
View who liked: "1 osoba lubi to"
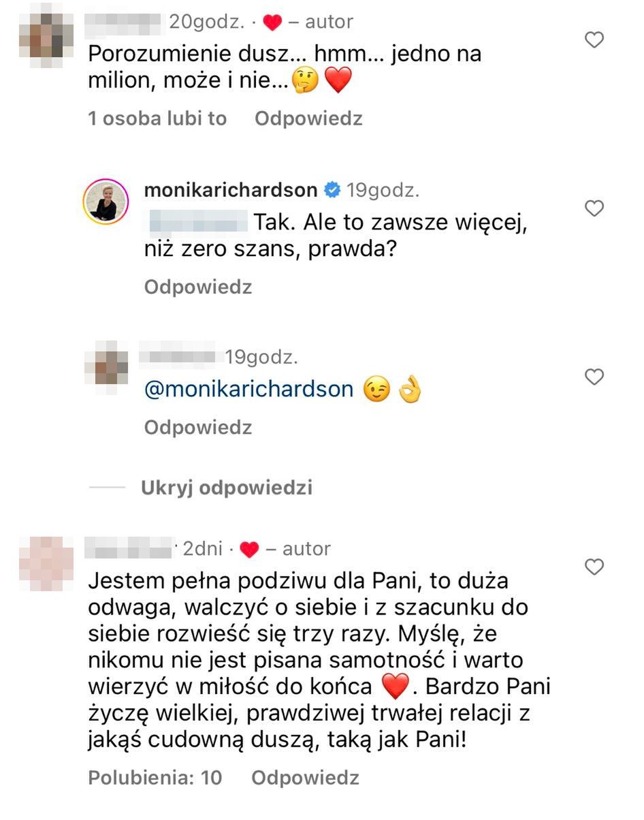pos(157,119)
